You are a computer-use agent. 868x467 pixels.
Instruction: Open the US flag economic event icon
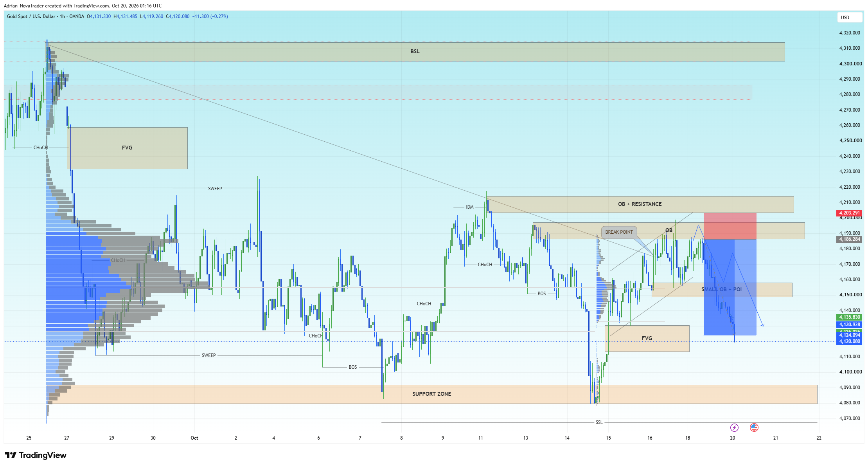pyautogui.click(x=754, y=427)
